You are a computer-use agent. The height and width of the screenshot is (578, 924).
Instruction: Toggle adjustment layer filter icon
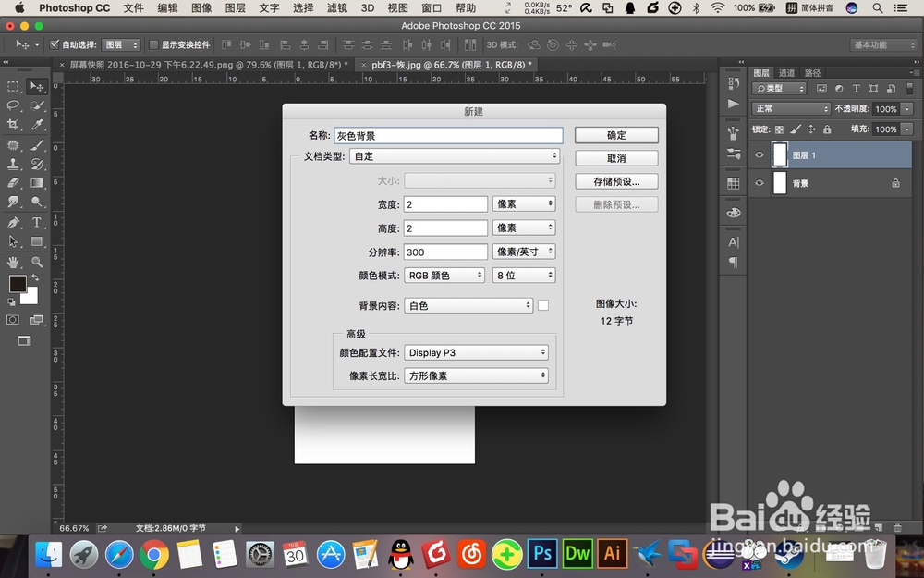pos(839,89)
